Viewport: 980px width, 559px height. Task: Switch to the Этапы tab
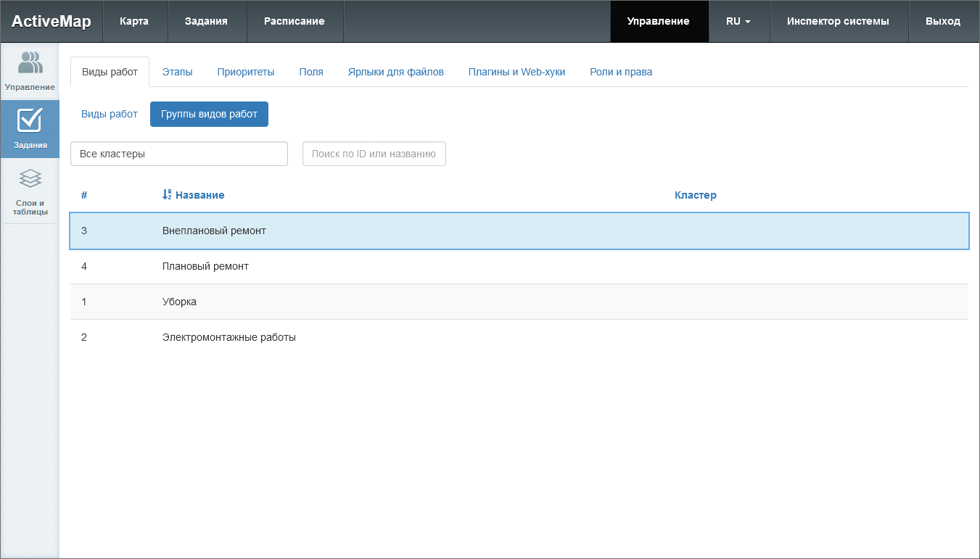click(x=177, y=72)
